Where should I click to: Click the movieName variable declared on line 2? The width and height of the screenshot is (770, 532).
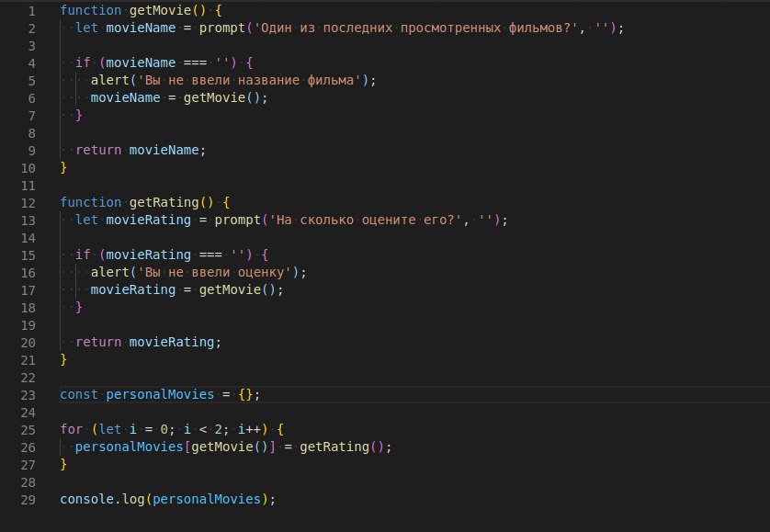(x=141, y=28)
